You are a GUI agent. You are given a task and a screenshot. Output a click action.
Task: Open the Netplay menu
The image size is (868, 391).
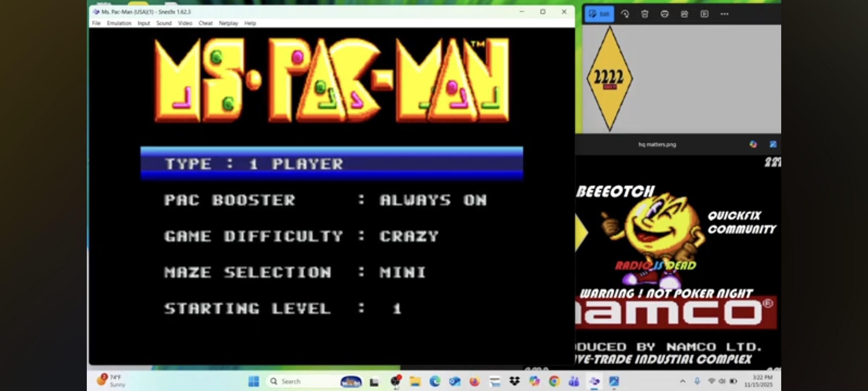pyautogui.click(x=228, y=23)
